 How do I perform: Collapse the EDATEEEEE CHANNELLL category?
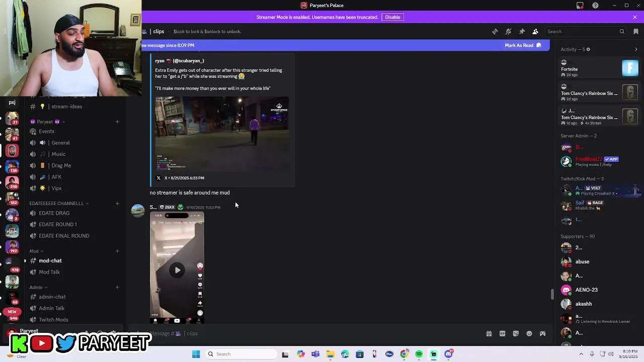click(x=59, y=204)
